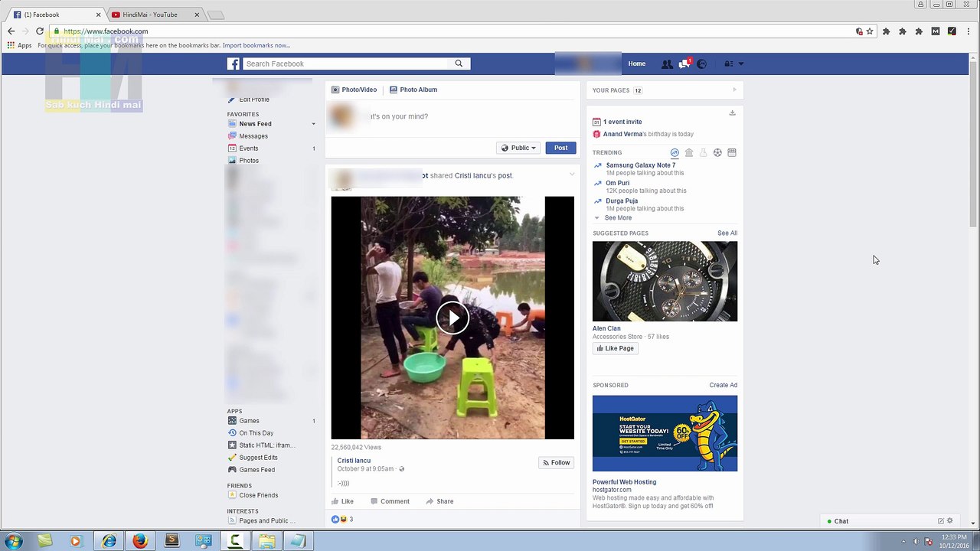Screen dimensions: 980x551
Task: Expand Your Pages panel arrow
Action: [734, 90]
